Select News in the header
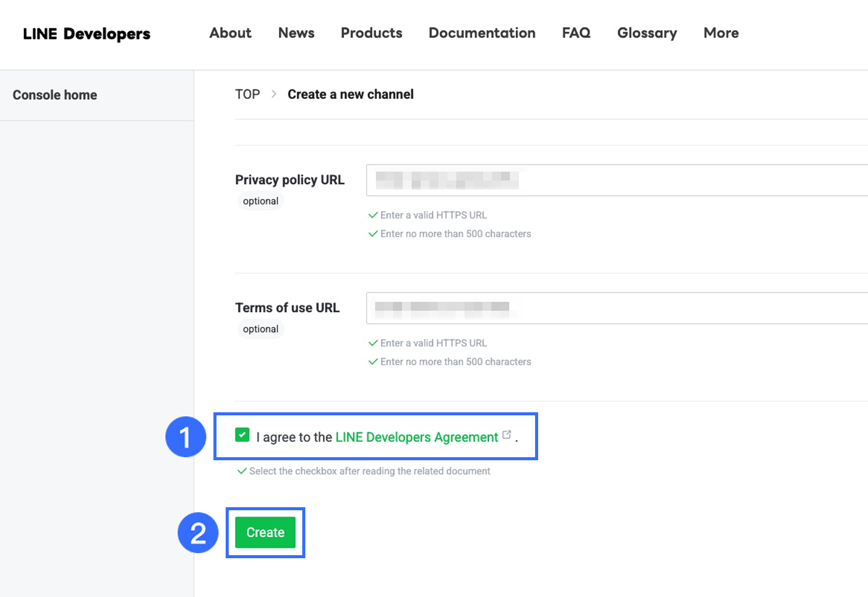Image resolution: width=868 pixels, height=597 pixels. 296,33
